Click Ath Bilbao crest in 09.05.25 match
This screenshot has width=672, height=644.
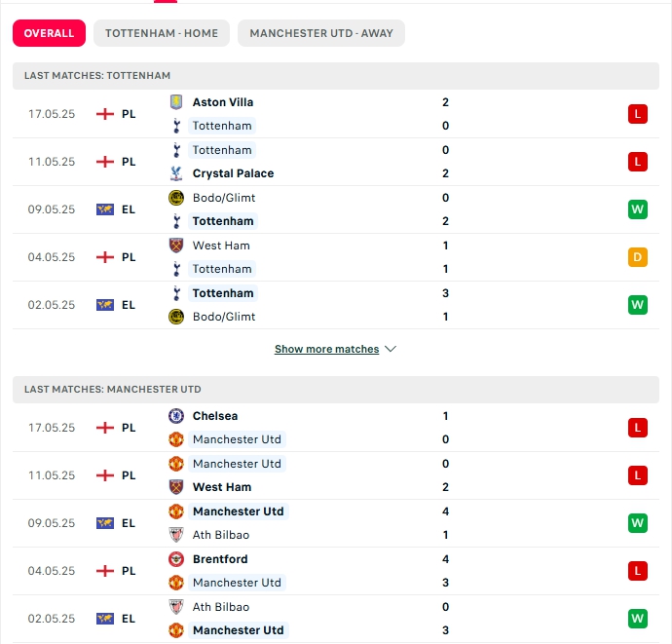click(x=176, y=535)
